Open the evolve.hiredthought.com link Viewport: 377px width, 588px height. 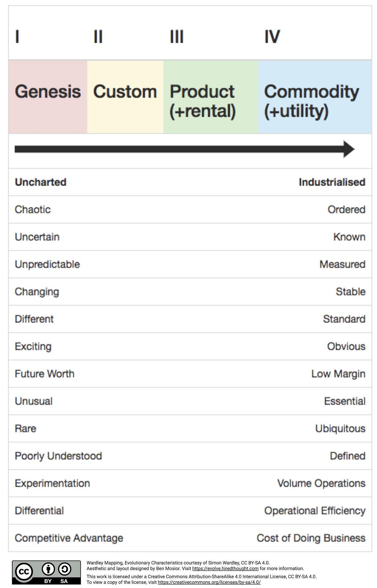225,569
